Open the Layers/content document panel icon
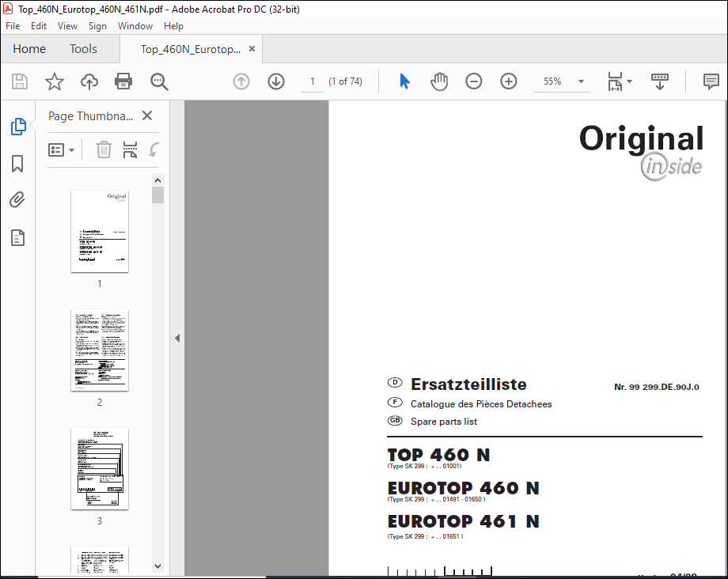Image resolution: width=728 pixels, height=579 pixels. 17,237
